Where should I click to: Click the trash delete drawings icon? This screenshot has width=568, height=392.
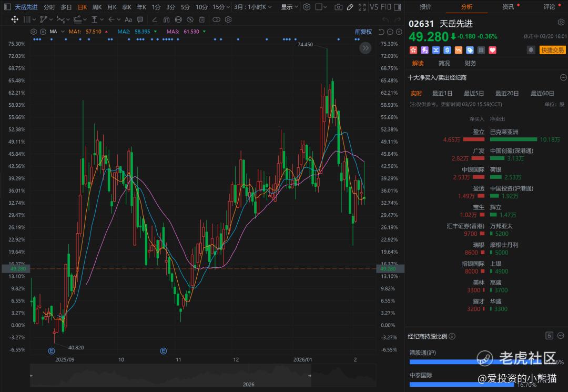coord(202,19)
